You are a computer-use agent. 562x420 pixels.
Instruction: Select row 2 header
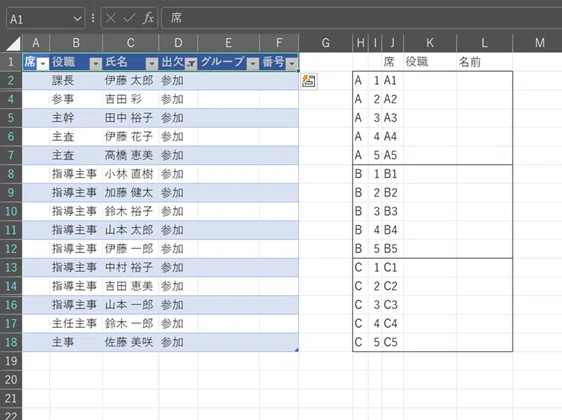point(11,80)
